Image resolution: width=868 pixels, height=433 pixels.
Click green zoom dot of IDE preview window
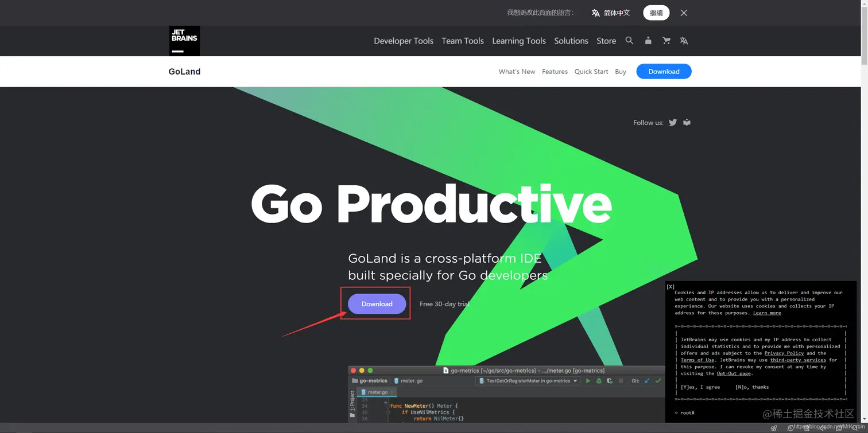click(370, 370)
